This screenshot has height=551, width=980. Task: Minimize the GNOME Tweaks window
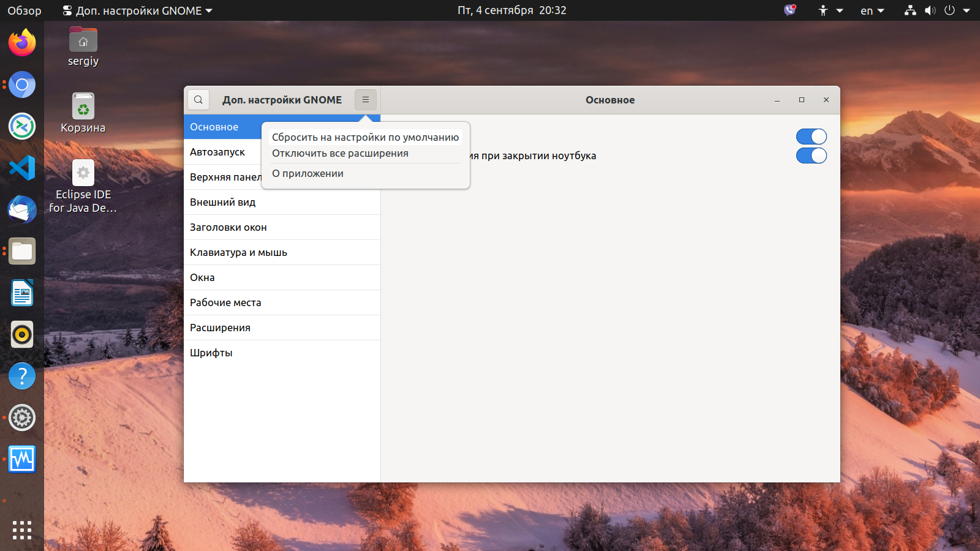(777, 100)
